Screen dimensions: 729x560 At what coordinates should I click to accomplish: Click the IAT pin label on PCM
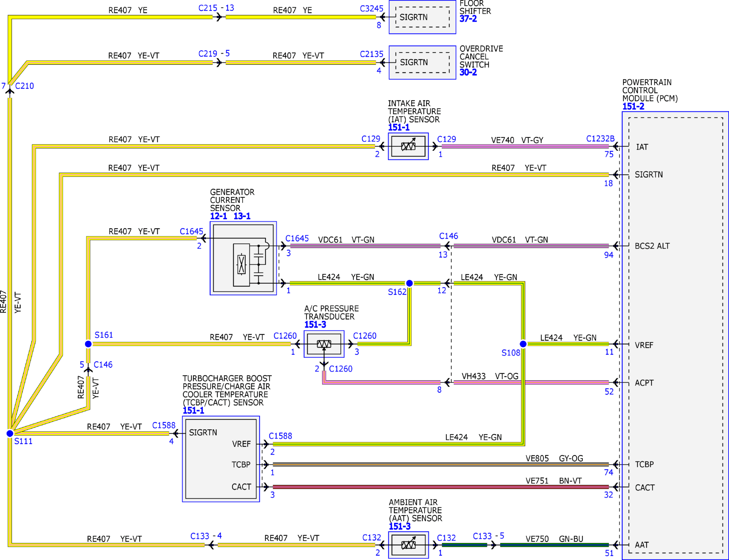pos(642,147)
